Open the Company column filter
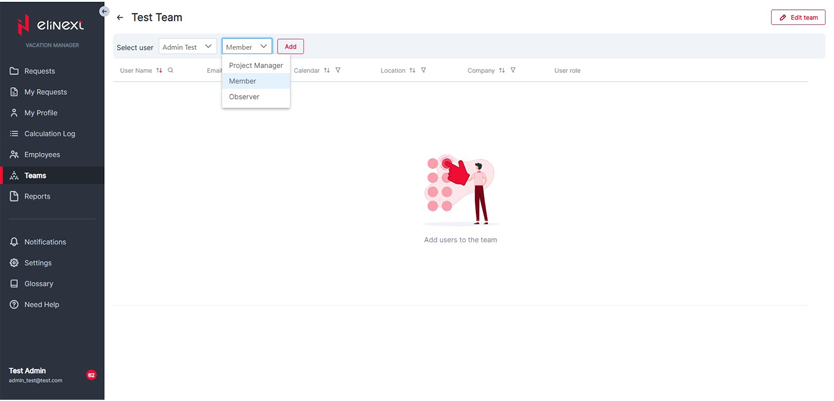 513,71
